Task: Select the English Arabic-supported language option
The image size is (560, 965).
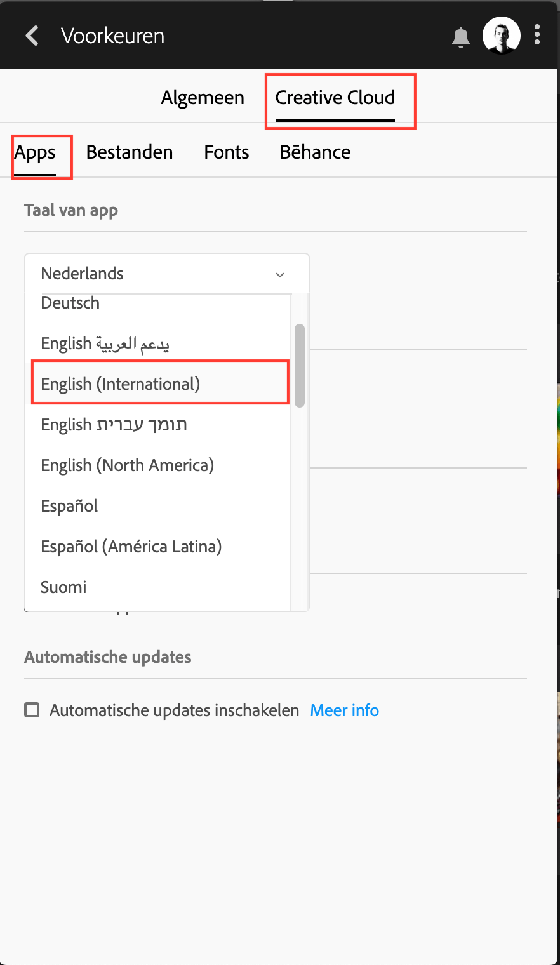Action: [157, 343]
